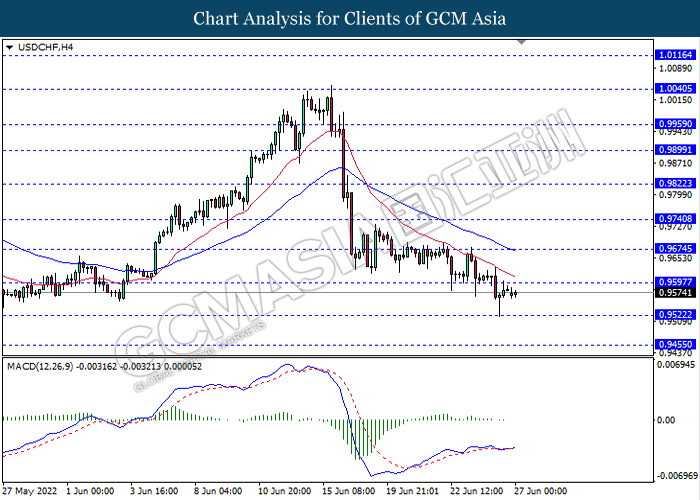700x500 pixels.
Task: Click the MACD(12,26,9) indicator label
Action: (x=104, y=367)
